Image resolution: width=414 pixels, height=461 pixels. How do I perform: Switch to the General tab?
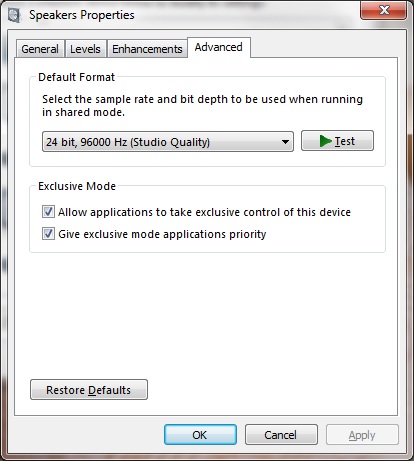point(40,49)
